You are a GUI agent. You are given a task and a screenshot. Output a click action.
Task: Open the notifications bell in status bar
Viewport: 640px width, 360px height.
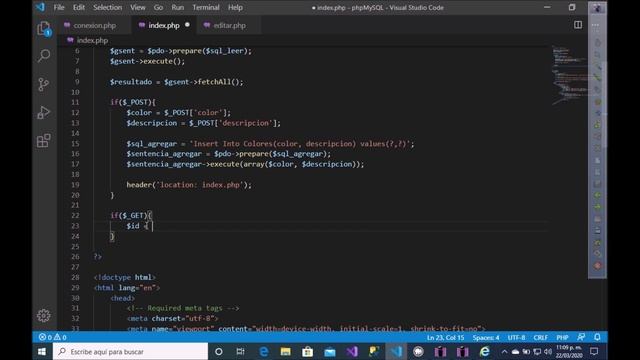point(597,337)
